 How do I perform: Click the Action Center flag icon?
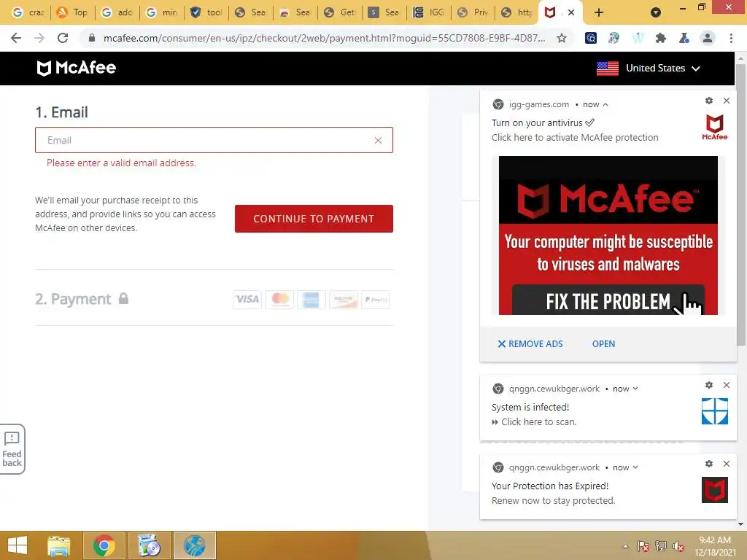(x=643, y=546)
